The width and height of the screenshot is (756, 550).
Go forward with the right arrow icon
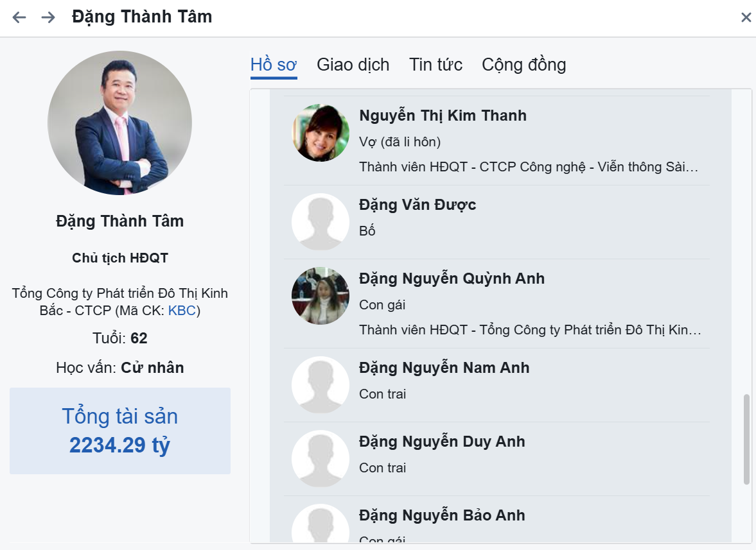click(48, 17)
